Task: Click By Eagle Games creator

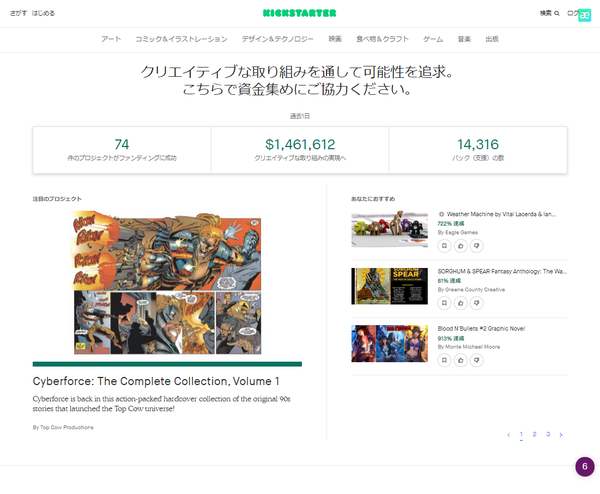Action: coord(458,233)
